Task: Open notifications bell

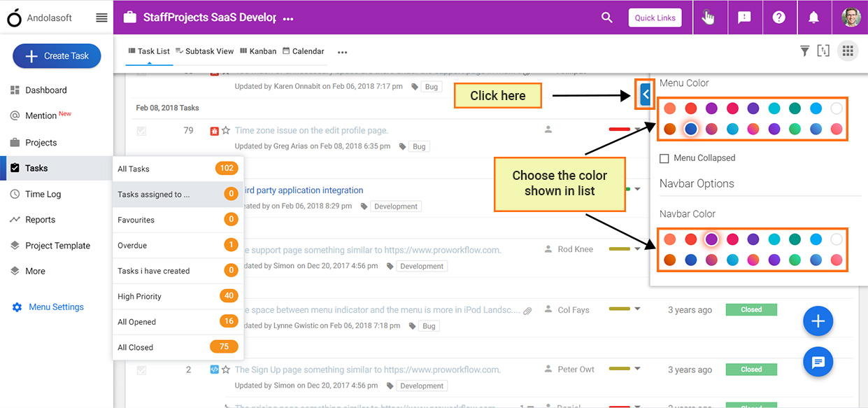Action: (x=813, y=17)
